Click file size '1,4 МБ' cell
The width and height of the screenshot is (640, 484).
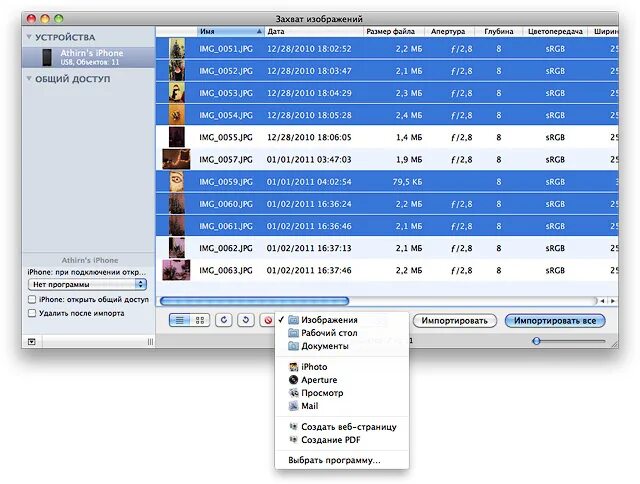(x=409, y=138)
